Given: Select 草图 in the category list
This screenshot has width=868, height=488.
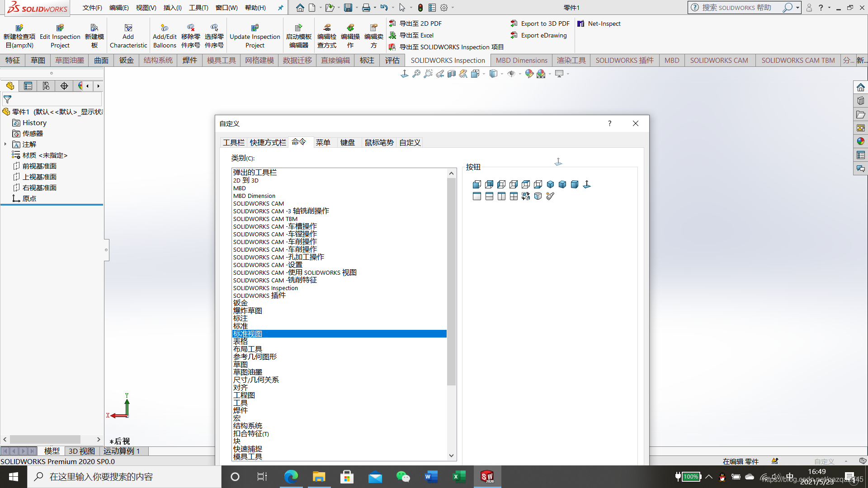Looking at the screenshot, I should (x=241, y=365).
